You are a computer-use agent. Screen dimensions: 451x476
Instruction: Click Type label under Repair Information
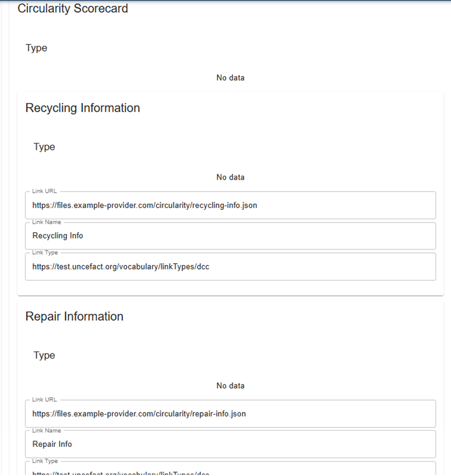[x=44, y=355]
